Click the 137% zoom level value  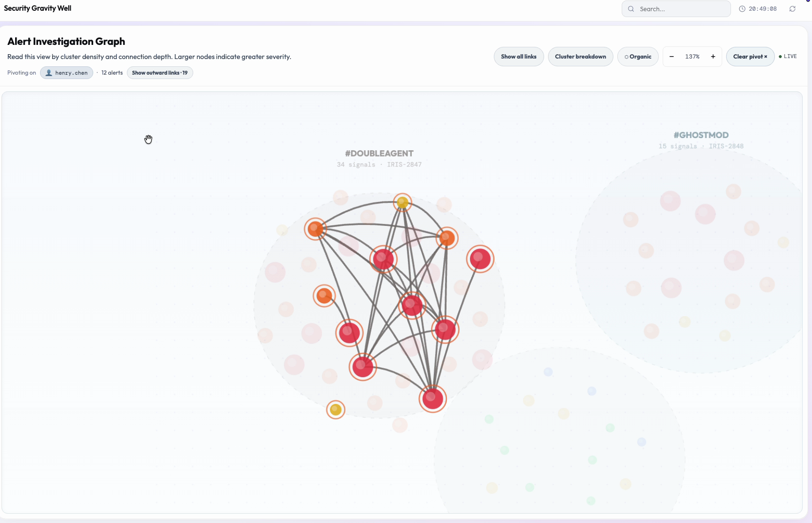pos(692,57)
